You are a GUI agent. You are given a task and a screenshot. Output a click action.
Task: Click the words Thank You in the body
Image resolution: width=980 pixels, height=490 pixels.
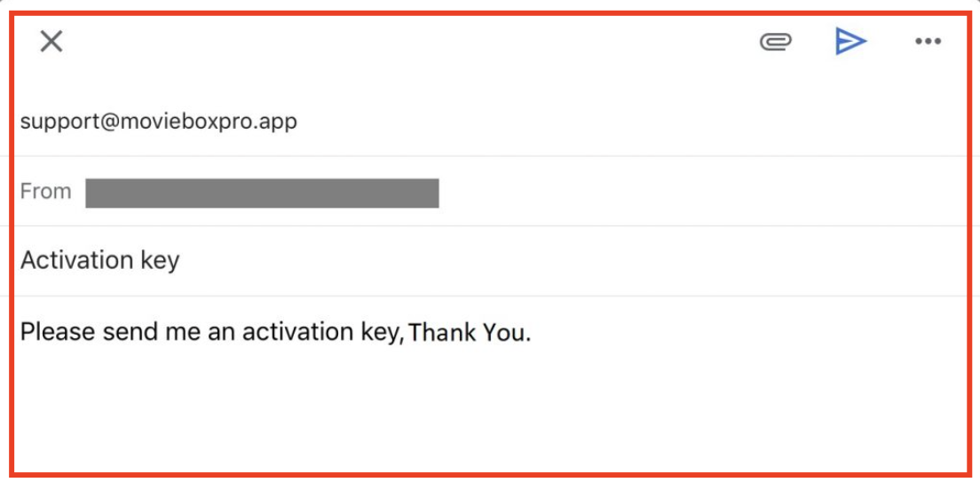pos(466,333)
